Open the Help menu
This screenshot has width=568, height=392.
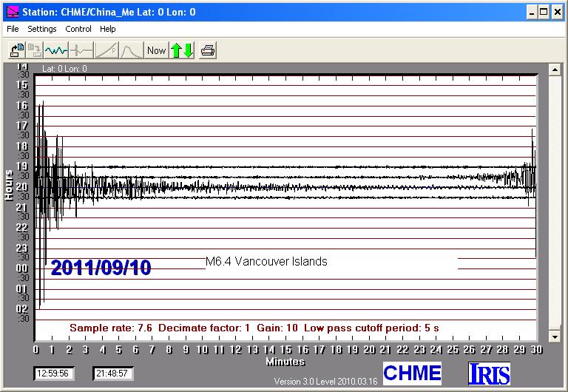[x=108, y=30]
